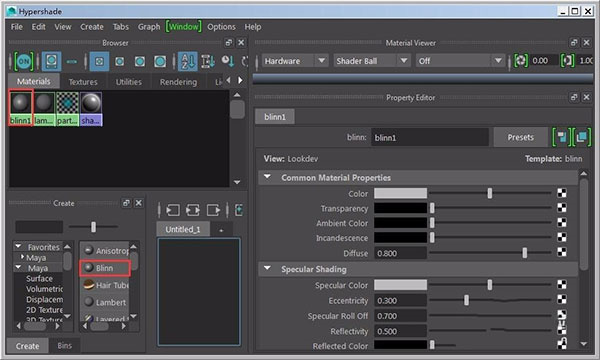Click the blinn1 Property Editor tab
Screen dimensions: 600x360
pos(275,117)
